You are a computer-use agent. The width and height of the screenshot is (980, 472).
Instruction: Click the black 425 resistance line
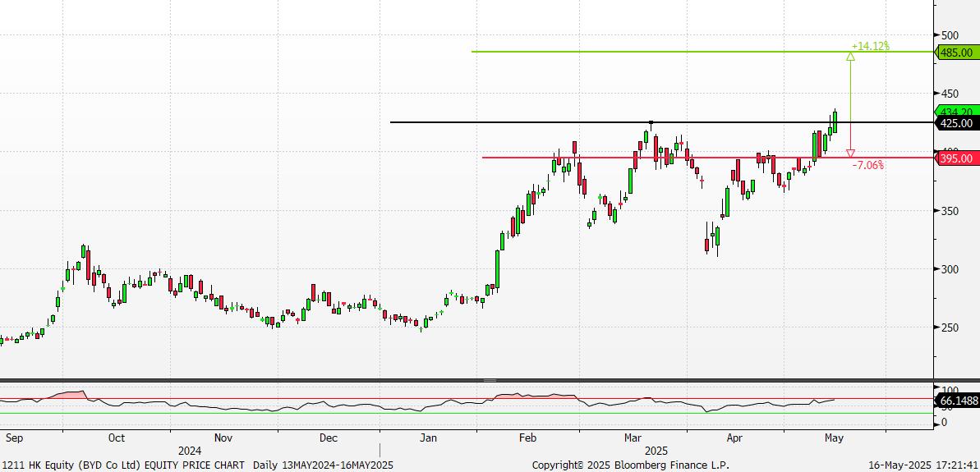coord(661,122)
